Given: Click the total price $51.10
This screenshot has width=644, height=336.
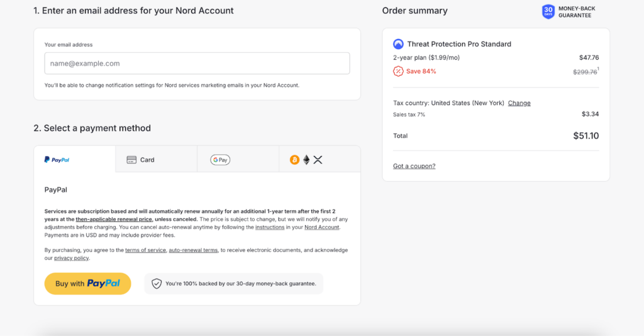Looking at the screenshot, I should pos(586,136).
